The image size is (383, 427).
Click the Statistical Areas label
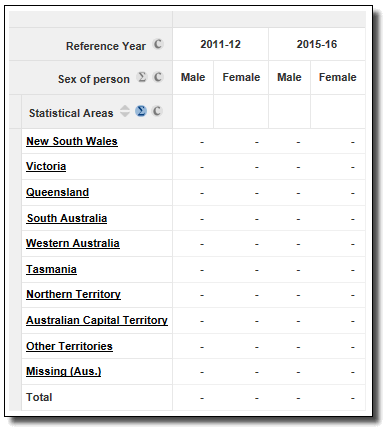pyautogui.click(x=71, y=113)
